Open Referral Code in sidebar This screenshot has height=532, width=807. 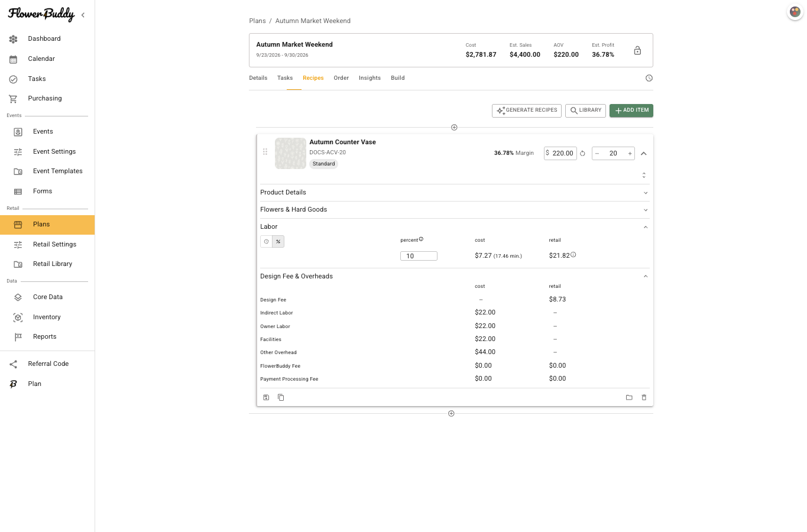point(47,364)
